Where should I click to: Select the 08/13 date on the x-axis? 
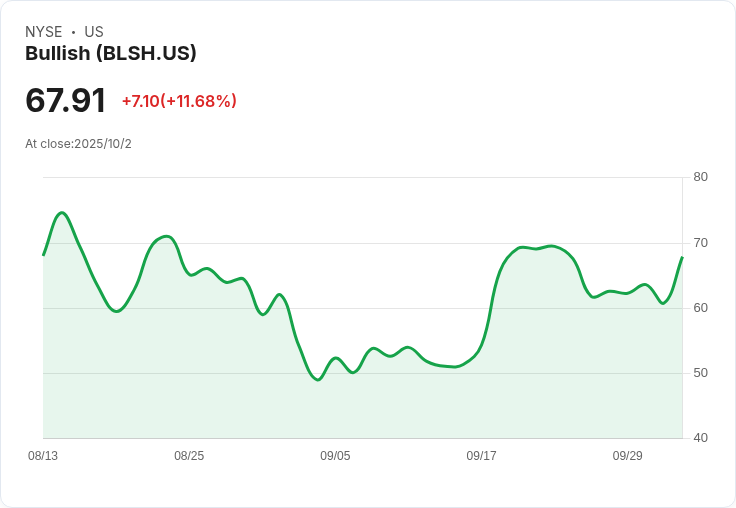coord(43,456)
